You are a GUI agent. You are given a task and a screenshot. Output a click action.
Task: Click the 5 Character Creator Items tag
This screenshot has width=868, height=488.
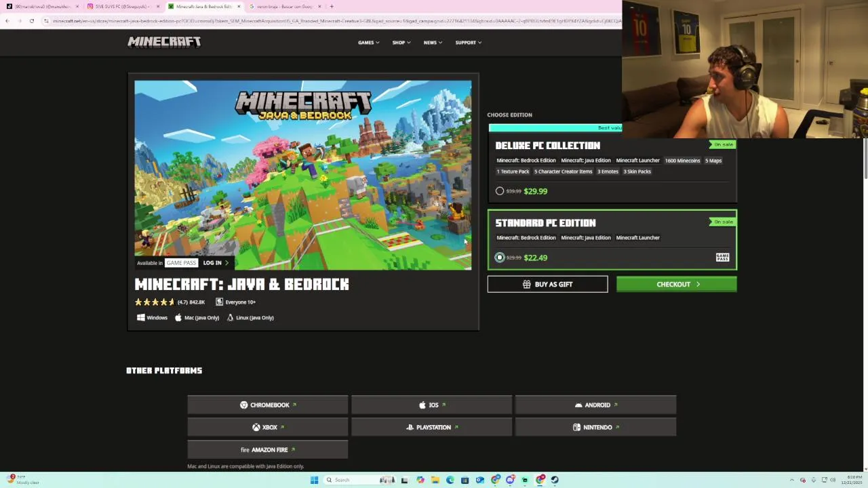click(563, 171)
